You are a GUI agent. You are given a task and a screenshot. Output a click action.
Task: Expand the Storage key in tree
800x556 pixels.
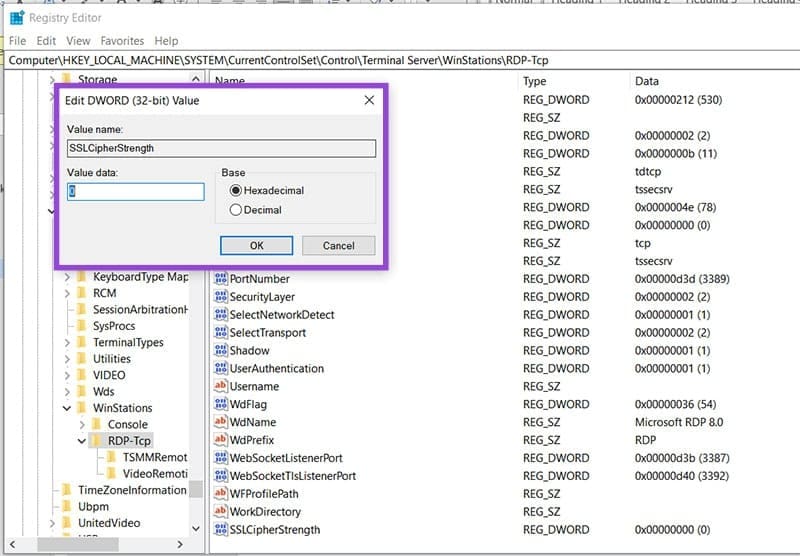[52, 80]
